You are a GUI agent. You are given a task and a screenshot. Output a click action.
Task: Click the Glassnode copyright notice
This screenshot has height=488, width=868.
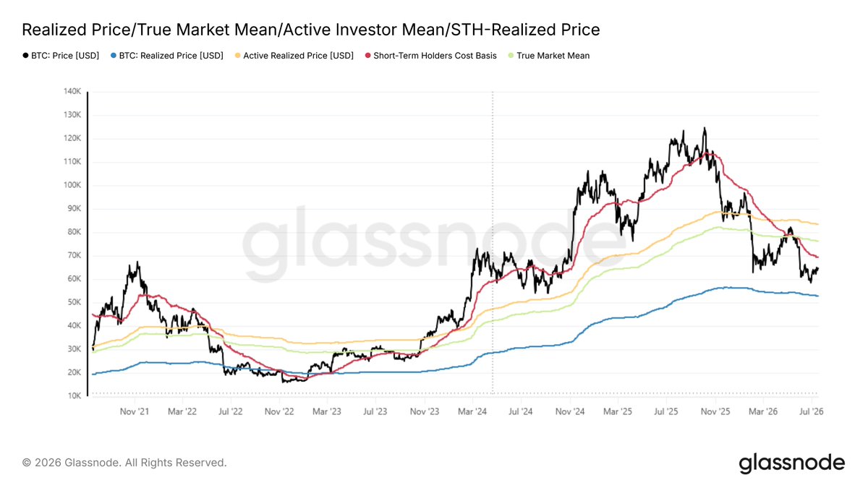click(x=124, y=462)
